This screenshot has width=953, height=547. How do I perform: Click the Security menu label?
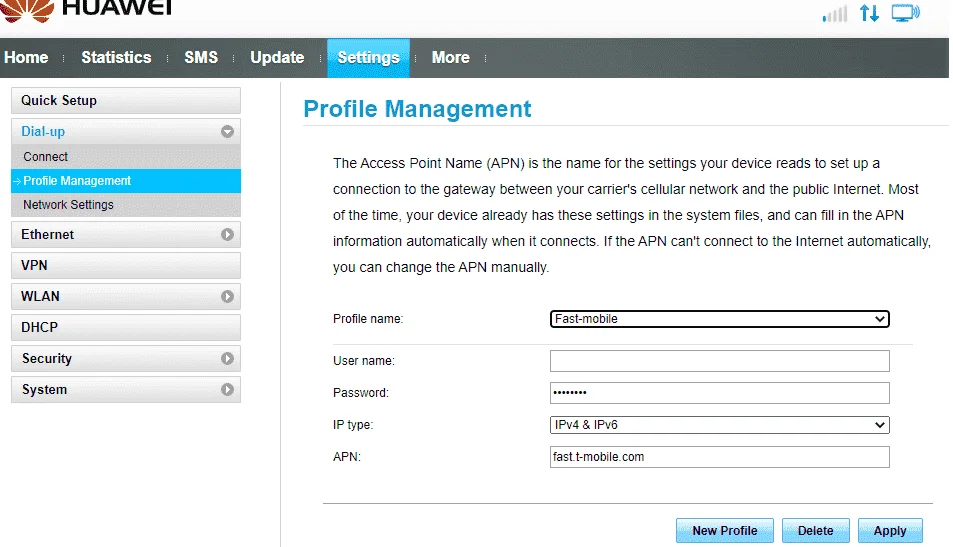click(47, 359)
